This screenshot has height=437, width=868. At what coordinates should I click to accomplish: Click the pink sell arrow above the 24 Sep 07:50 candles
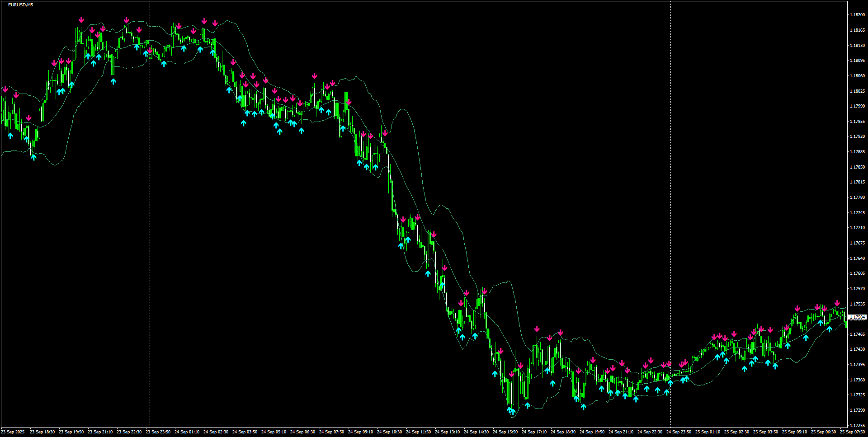coord(333,83)
